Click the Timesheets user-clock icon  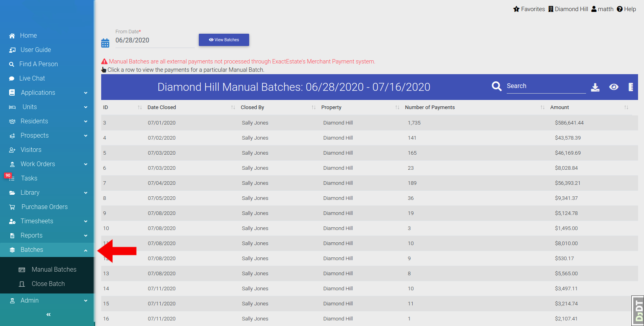click(x=12, y=221)
